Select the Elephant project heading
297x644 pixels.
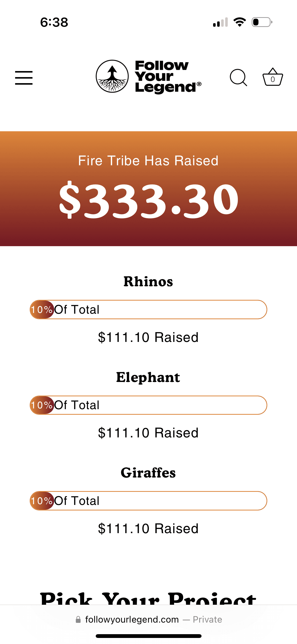coord(148,377)
